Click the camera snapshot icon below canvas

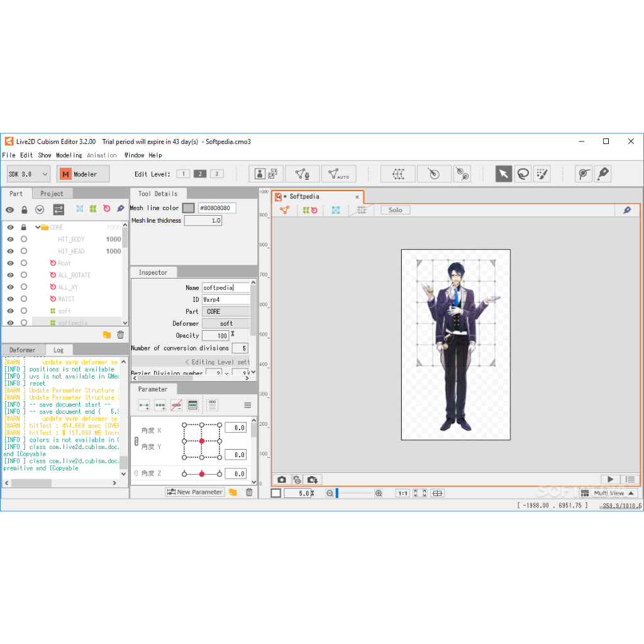click(x=282, y=479)
